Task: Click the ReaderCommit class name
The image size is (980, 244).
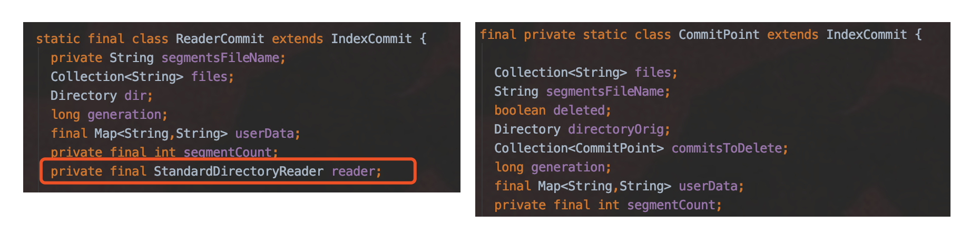Action: tap(220, 39)
